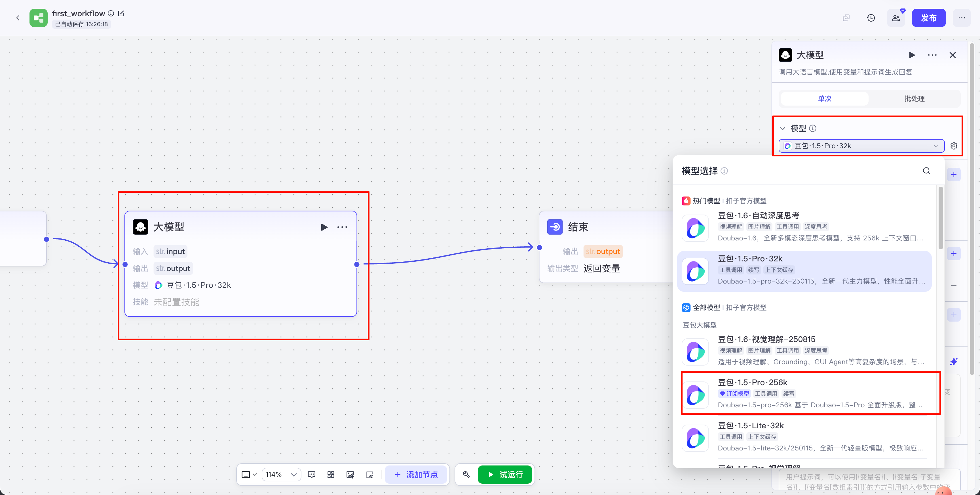Viewport: 980px width, 495px height.
Task: Open the 114% zoom level dropdown
Action: [x=281, y=475]
